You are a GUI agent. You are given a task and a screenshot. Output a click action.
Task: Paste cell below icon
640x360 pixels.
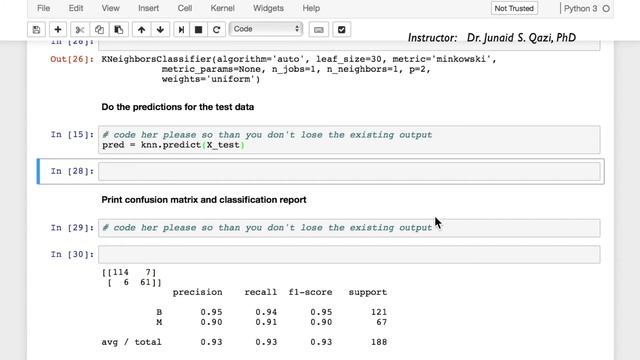tap(119, 29)
